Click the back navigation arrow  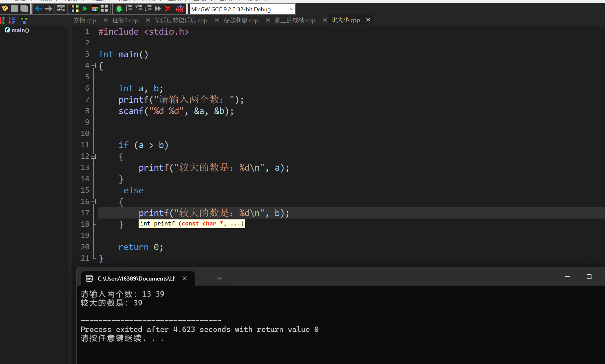38,9
